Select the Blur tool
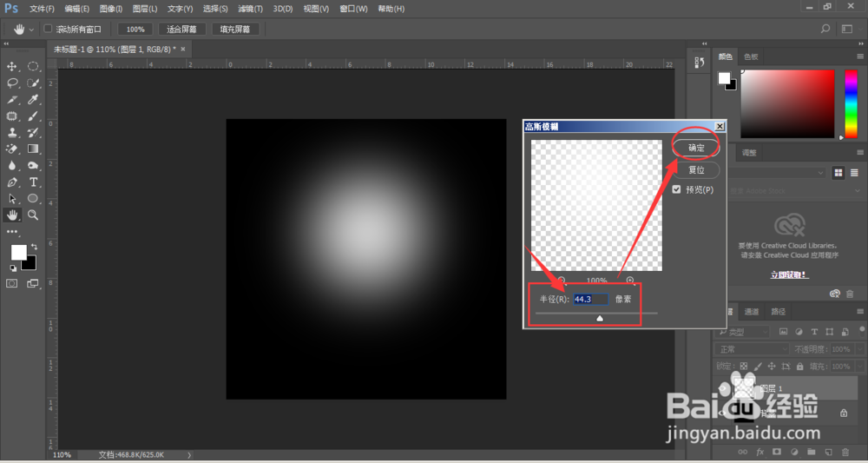The height and width of the screenshot is (463, 868). click(11, 165)
